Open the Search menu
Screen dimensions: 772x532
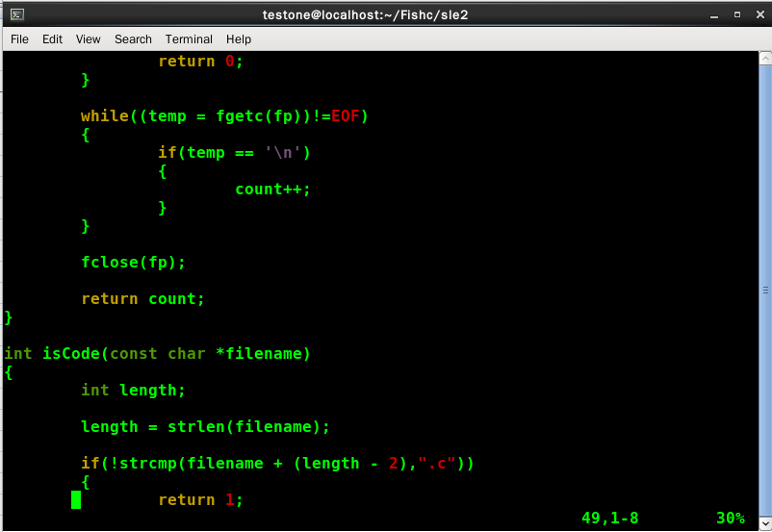click(x=133, y=39)
